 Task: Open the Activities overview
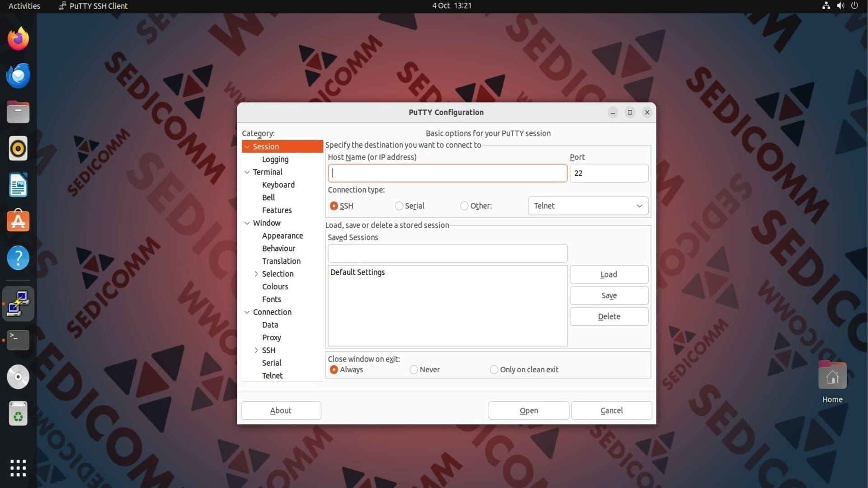[24, 6]
